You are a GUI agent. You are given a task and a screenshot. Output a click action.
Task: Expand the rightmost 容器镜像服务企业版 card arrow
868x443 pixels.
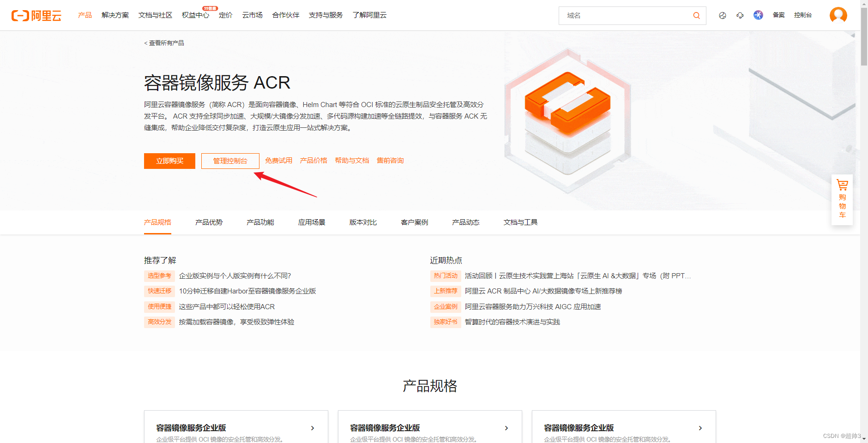pos(700,428)
